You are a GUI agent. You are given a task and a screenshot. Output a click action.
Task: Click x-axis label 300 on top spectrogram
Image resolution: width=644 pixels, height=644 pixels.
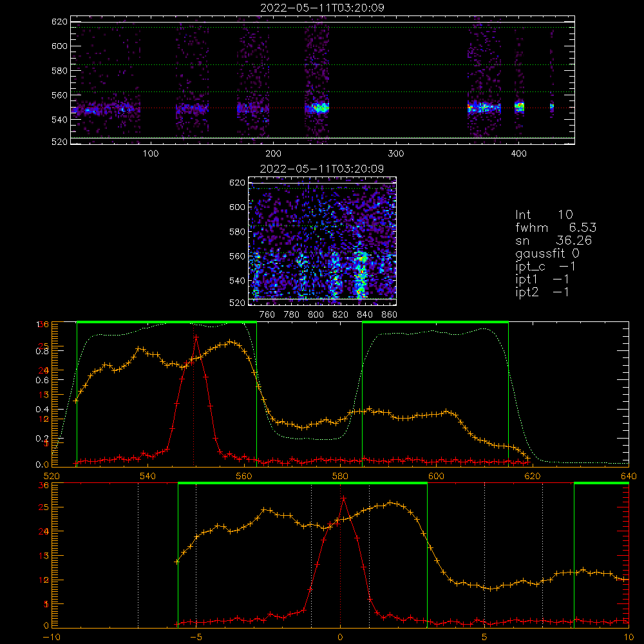[x=396, y=154]
